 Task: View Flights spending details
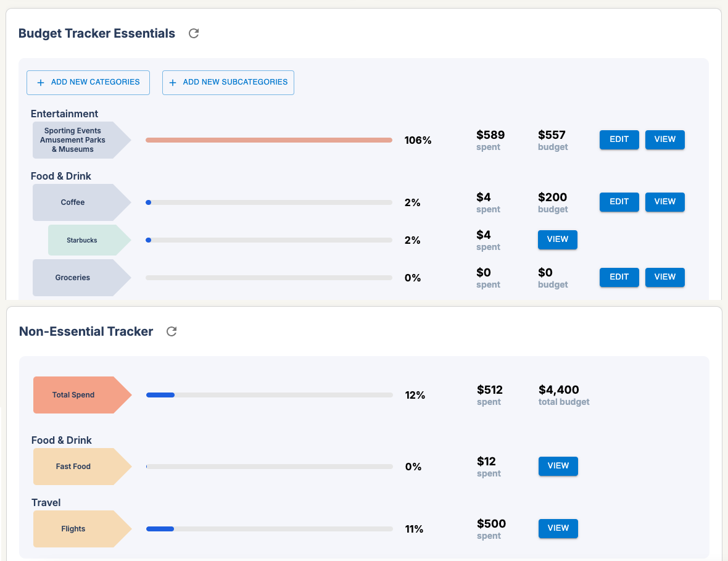point(558,528)
